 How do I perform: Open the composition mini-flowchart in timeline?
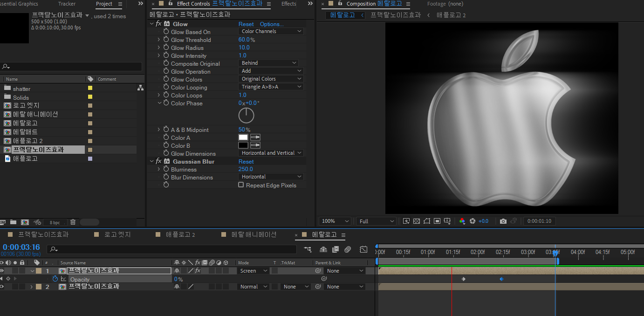click(x=308, y=249)
